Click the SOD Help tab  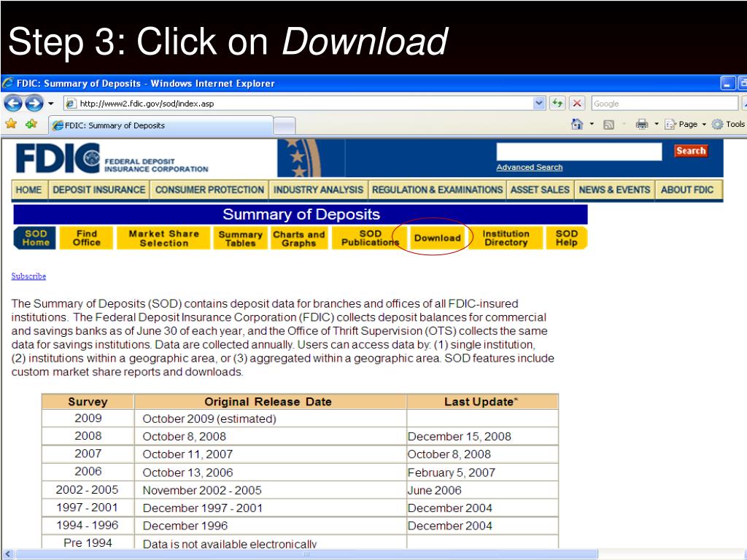point(566,238)
